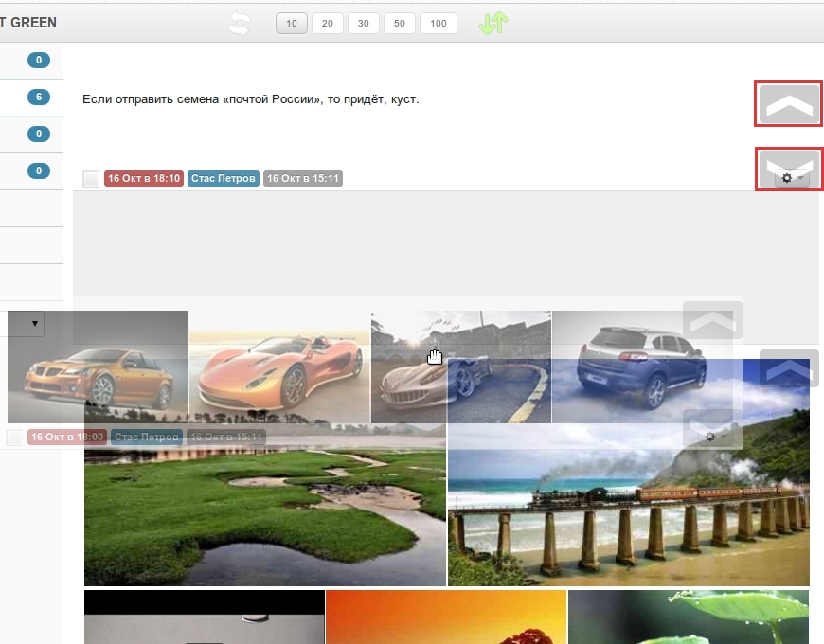The height and width of the screenshot is (644, 824).
Task: Show 100 items per page
Action: [438, 24]
